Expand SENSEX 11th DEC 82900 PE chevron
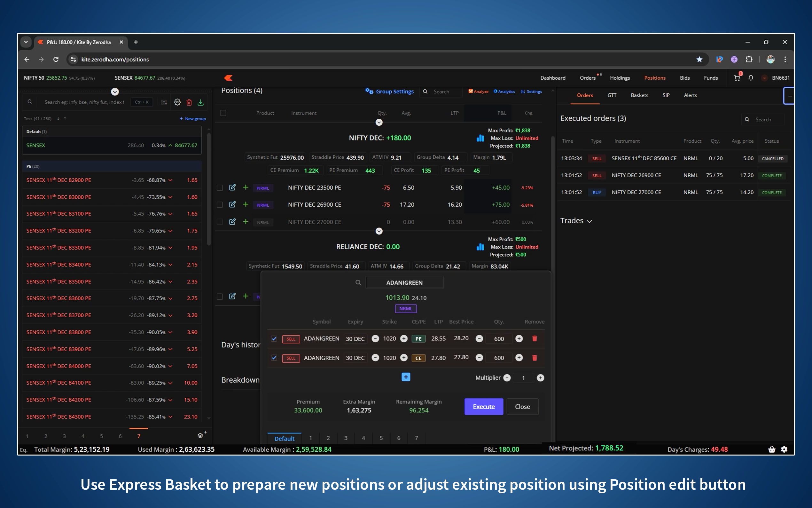 point(170,180)
